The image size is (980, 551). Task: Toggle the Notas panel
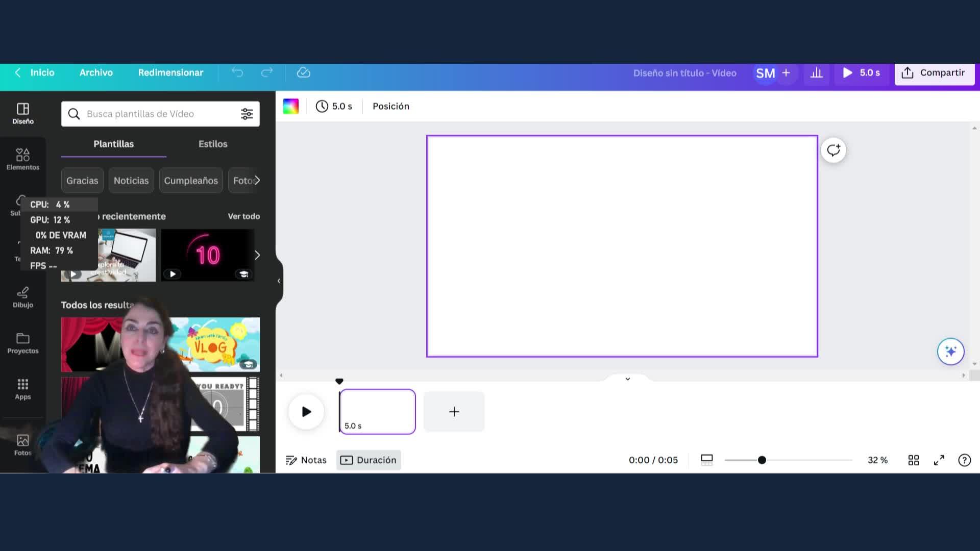coord(306,460)
